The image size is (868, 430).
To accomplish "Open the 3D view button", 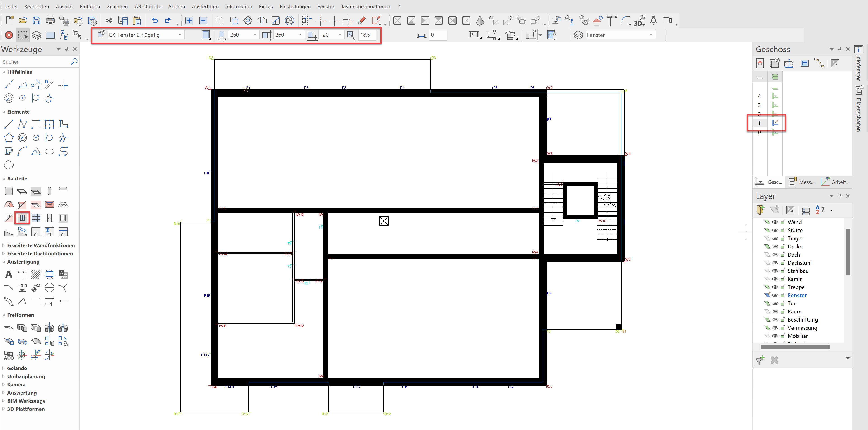I will (639, 21).
